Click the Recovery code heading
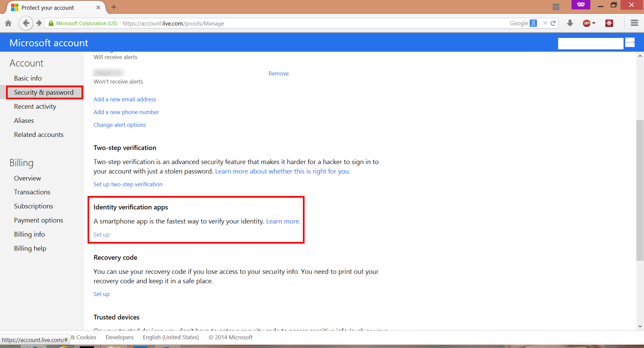 tap(115, 257)
